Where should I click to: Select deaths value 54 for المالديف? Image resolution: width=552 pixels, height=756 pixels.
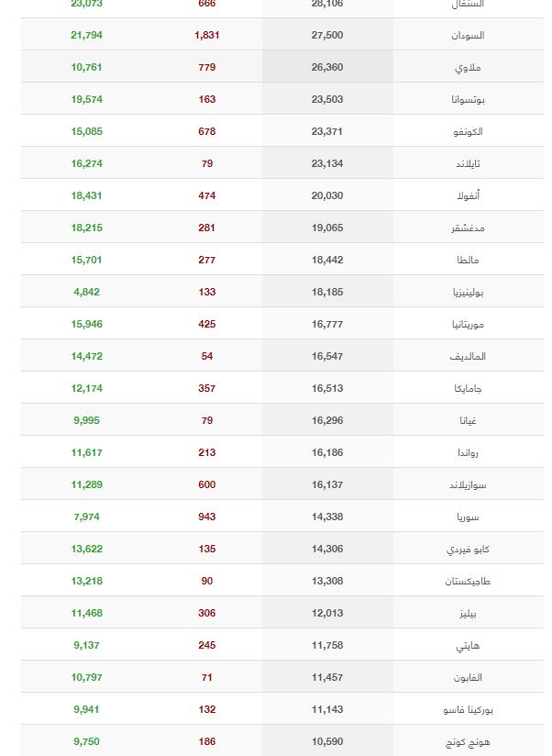click(x=206, y=356)
